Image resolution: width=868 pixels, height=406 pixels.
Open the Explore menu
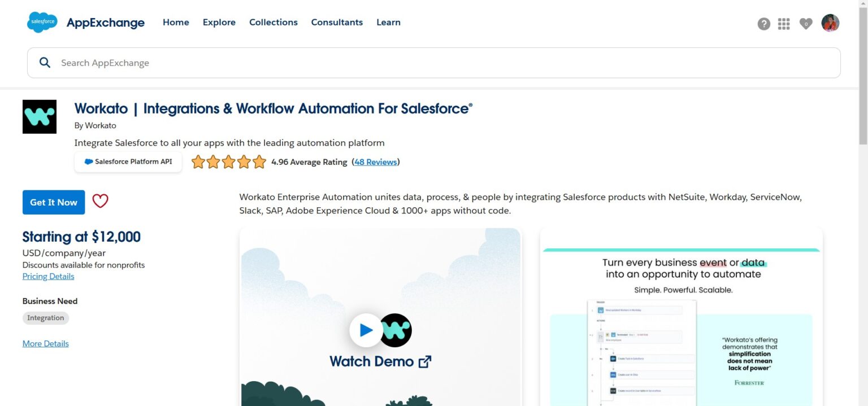pos(219,22)
